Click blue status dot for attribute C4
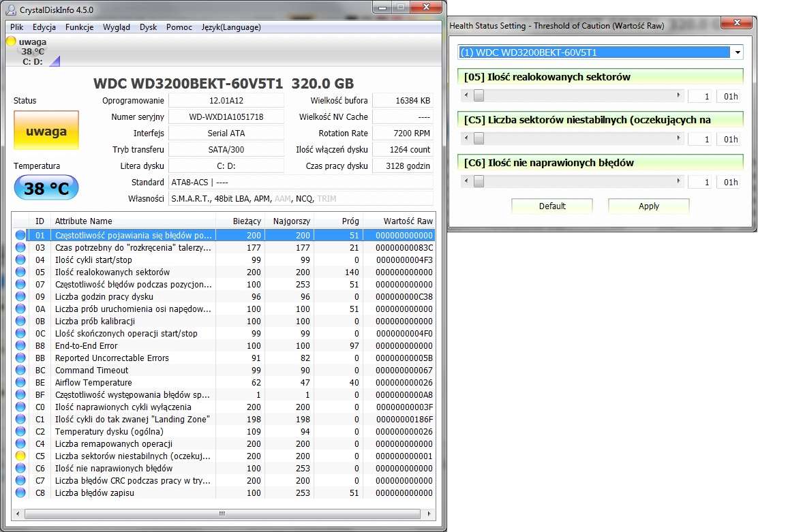788x532 pixels. [20, 443]
